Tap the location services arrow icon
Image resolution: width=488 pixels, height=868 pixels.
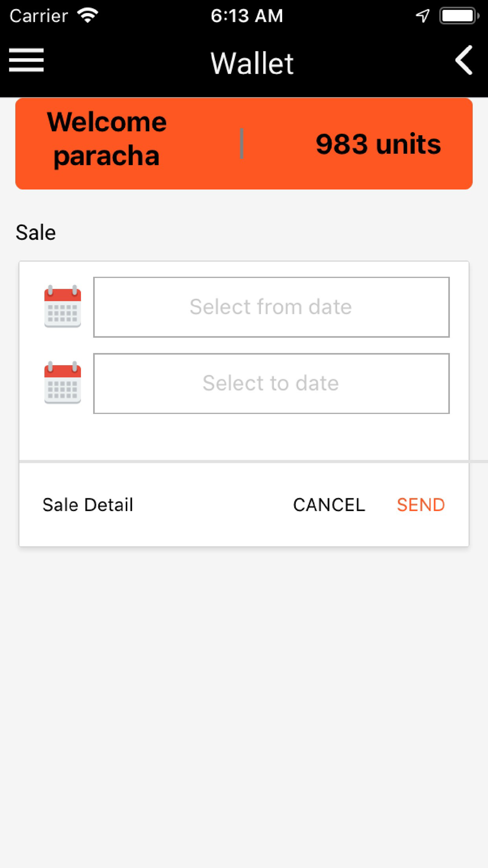click(x=423, y=16)
